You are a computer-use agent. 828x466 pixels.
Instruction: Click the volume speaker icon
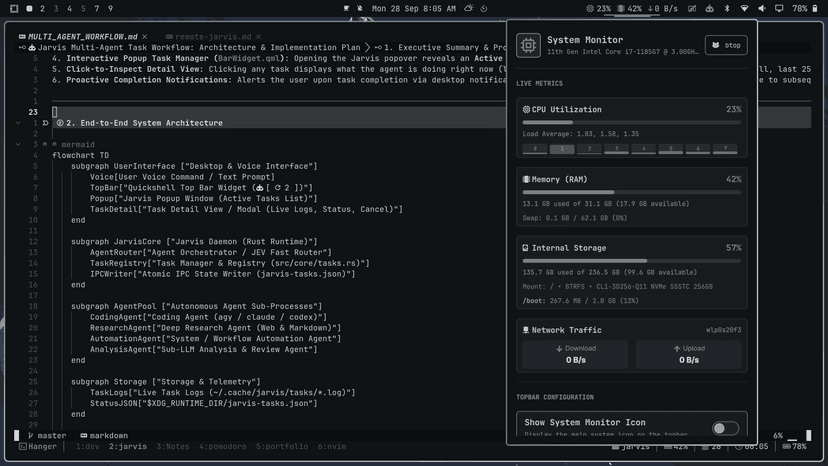click(761, 8)
